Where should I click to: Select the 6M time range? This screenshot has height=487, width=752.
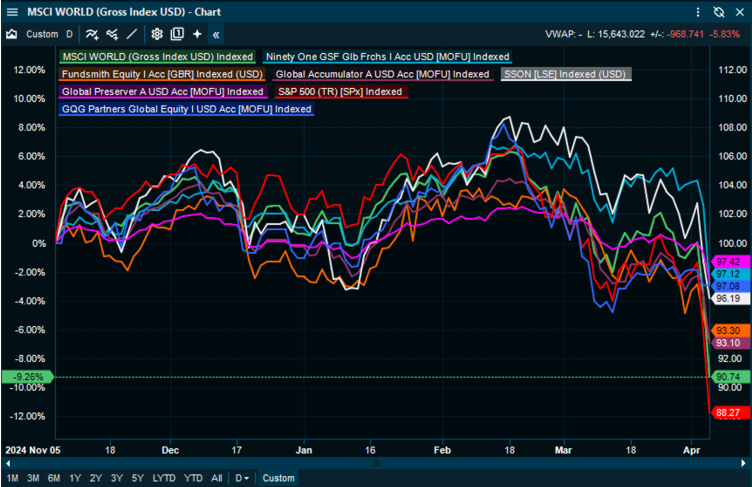pos(54,478)
